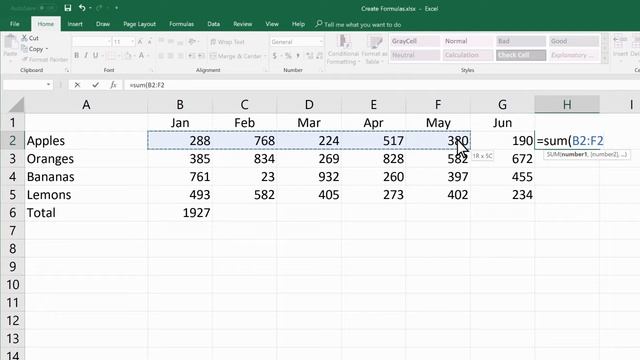Switch to the Formulas tab
This screenshot has height=360, width=640.
(x=182, y=24)
